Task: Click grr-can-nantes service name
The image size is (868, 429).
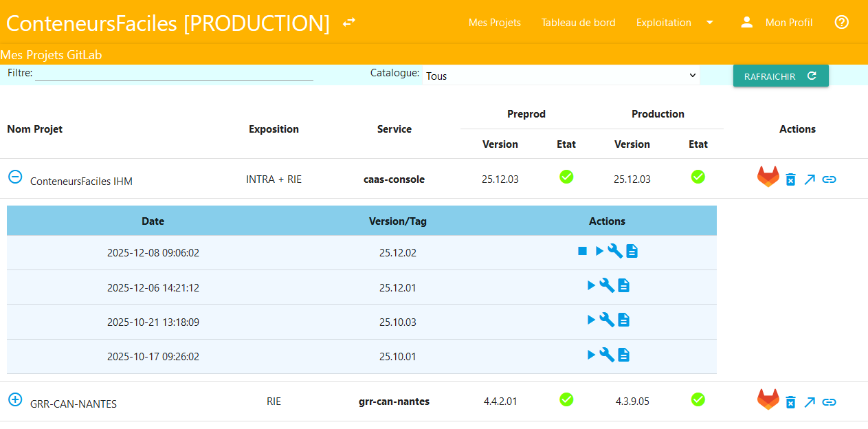Action: 394,401
